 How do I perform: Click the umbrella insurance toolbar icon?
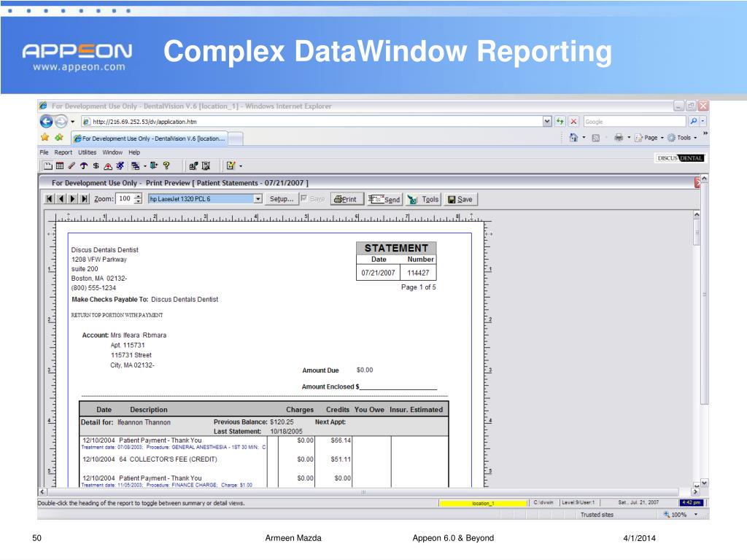pyautogui.click(x=84, y=166)
